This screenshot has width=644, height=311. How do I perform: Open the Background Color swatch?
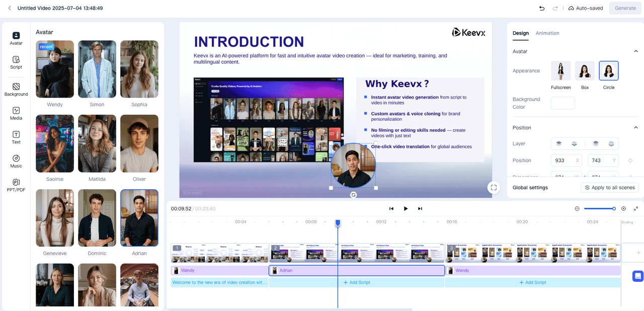563,103
